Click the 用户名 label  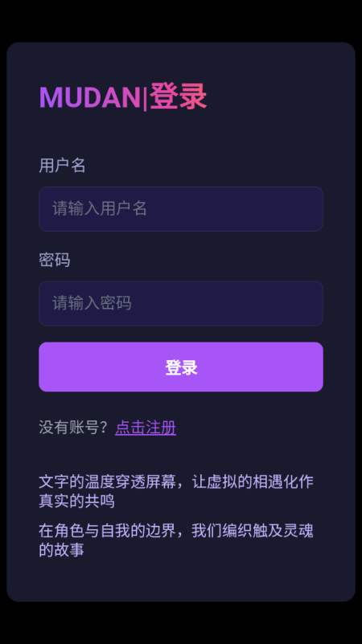62,166
